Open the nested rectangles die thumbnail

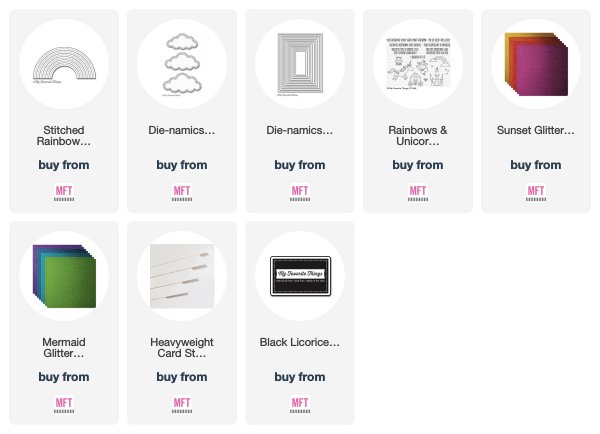[300, 64]
